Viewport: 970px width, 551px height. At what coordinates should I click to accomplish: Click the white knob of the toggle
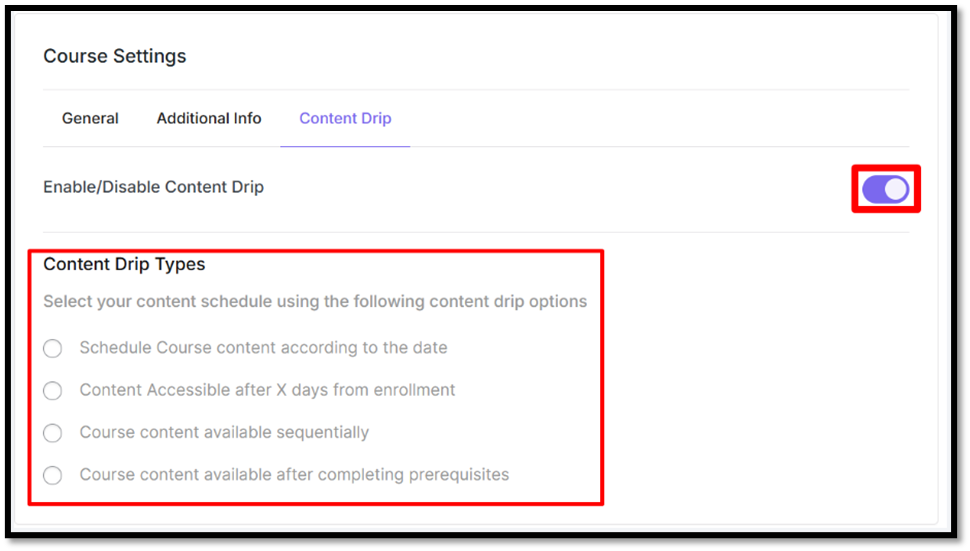[896, 189]
